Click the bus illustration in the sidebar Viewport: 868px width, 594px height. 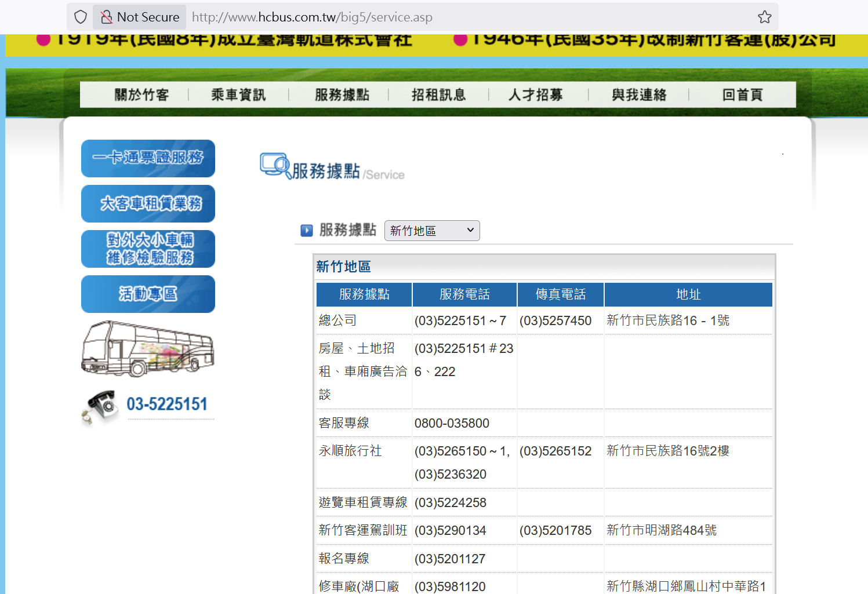pyautogui.click(x=148, y=349)
